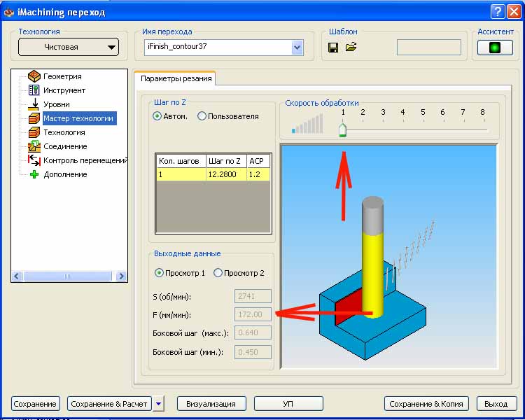Open the Чистовая technology dropdown
525x420 pixels.
click(x=69, y=47)
